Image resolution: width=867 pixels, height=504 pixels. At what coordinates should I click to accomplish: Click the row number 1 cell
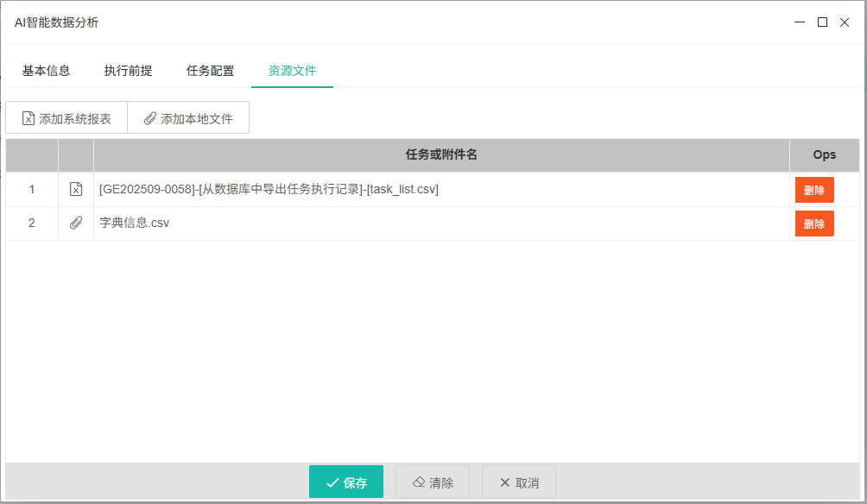(32, 190)
